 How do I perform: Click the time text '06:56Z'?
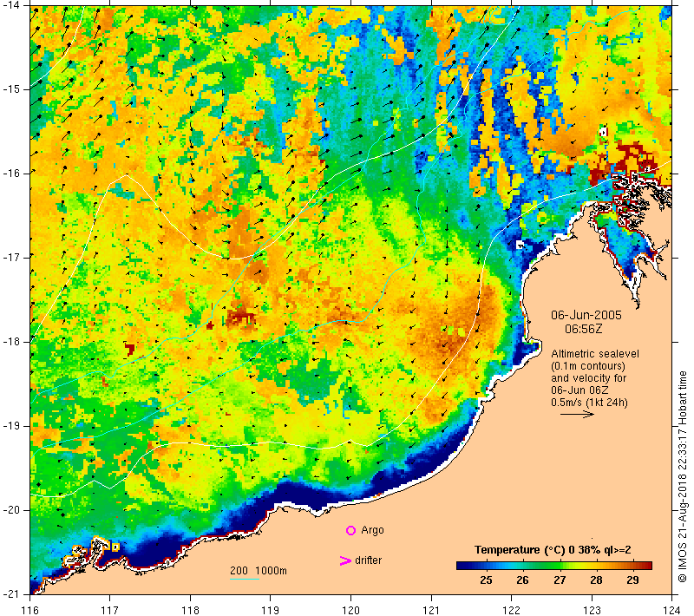[x=583, y=329]
